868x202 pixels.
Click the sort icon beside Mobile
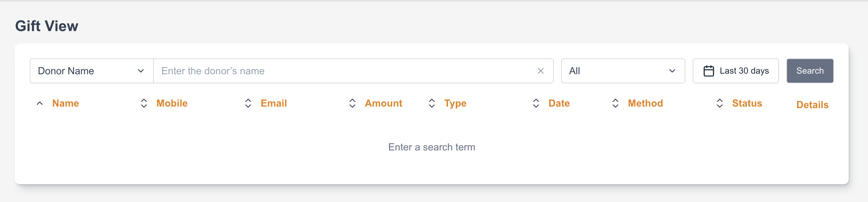(144, 103)
